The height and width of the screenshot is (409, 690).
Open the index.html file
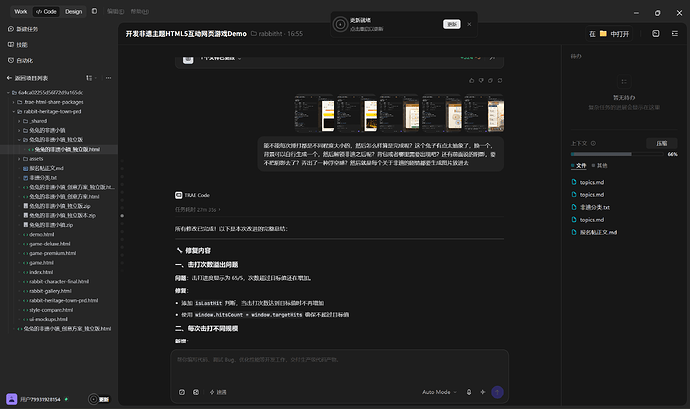click(x=41, y=272)
